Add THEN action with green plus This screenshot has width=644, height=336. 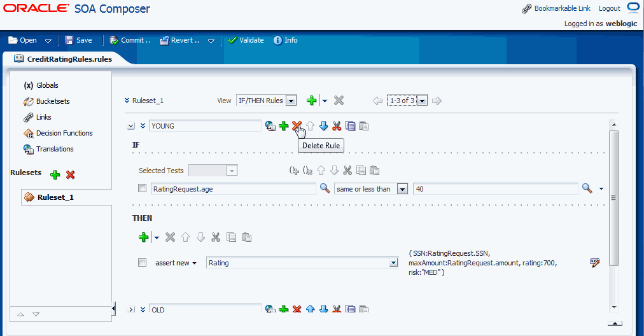point(143,237)
